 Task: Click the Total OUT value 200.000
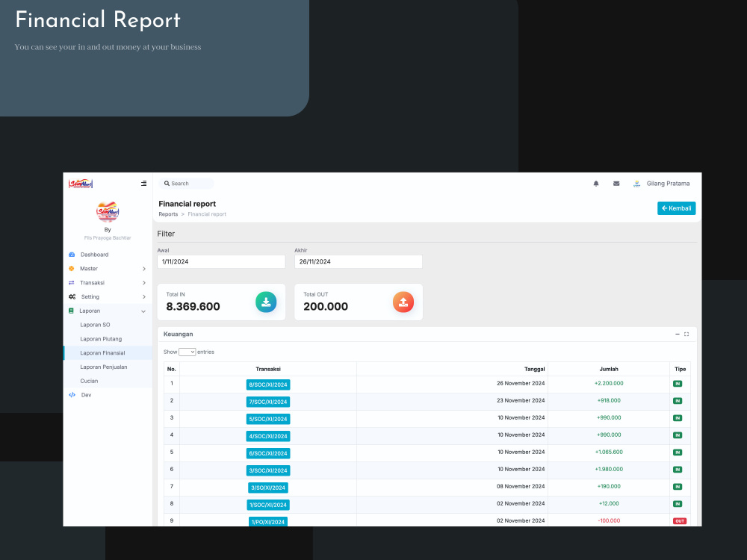coord(326,306)
